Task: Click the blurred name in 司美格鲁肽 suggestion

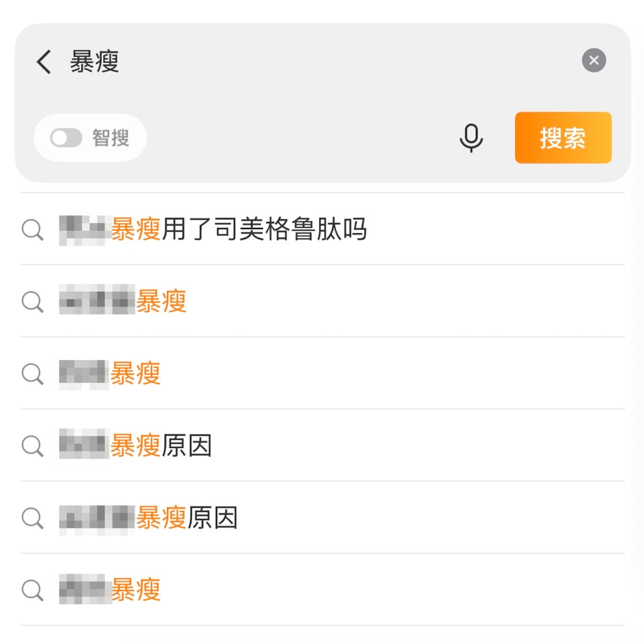Action: point(84,230)
